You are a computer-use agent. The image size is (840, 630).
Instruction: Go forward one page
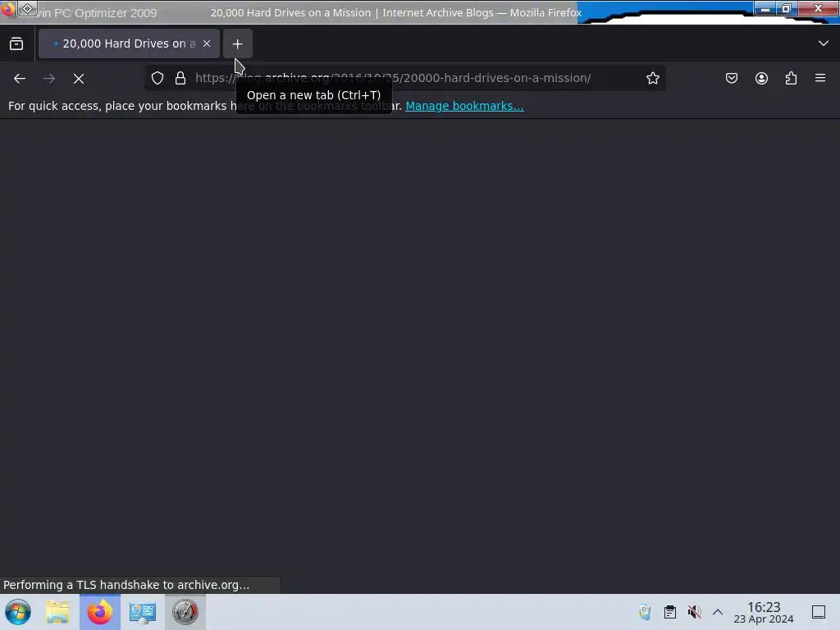[x=49, y=79]
